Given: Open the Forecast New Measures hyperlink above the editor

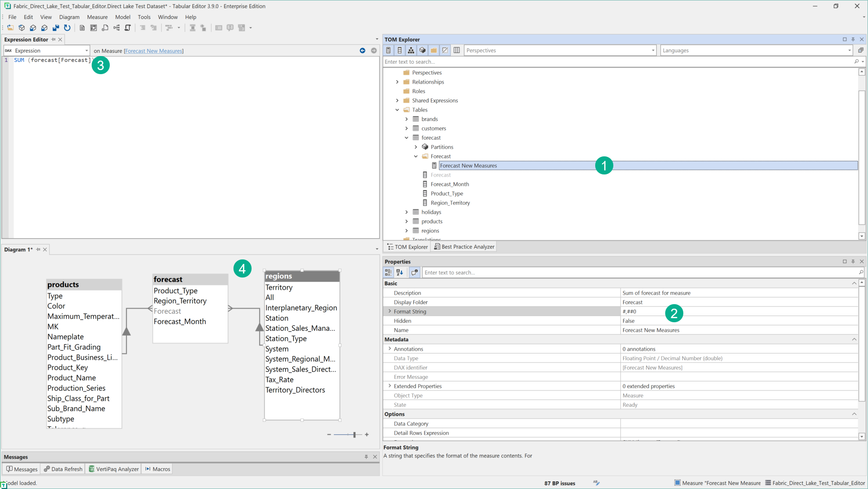Looking at the screenshot, I should coord(154,51).
